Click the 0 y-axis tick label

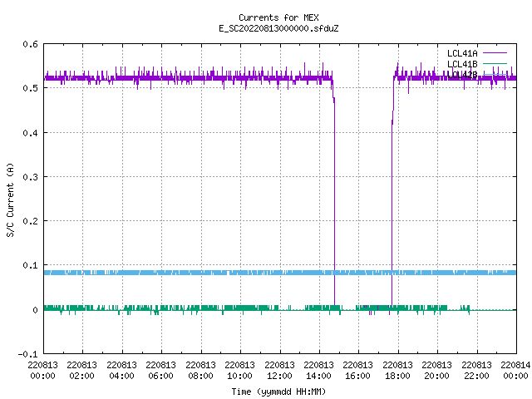click(35, 310)
